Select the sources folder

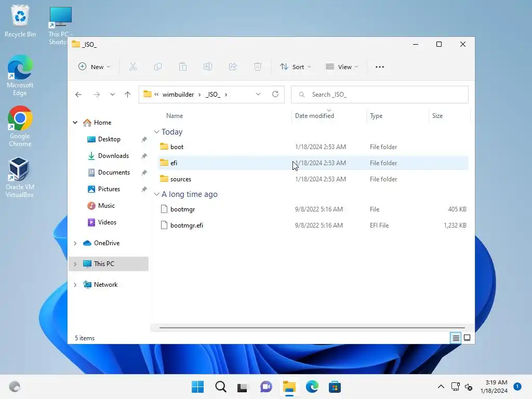tap(313, 179)
